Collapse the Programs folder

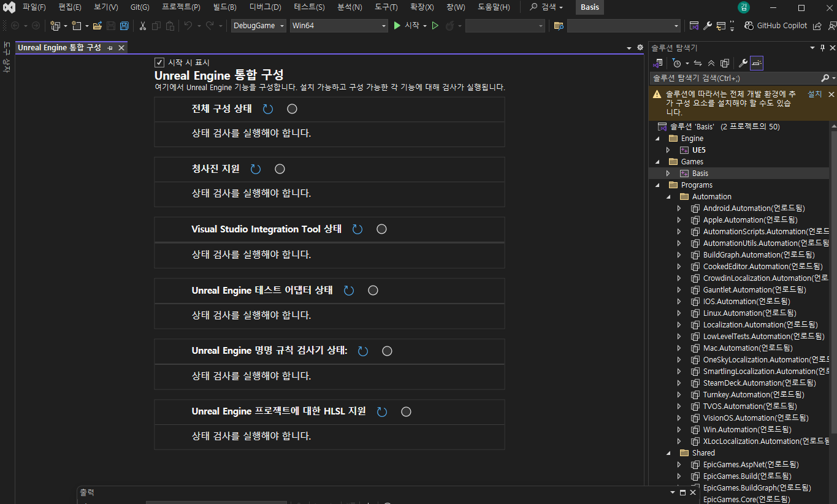pos(657,185)
